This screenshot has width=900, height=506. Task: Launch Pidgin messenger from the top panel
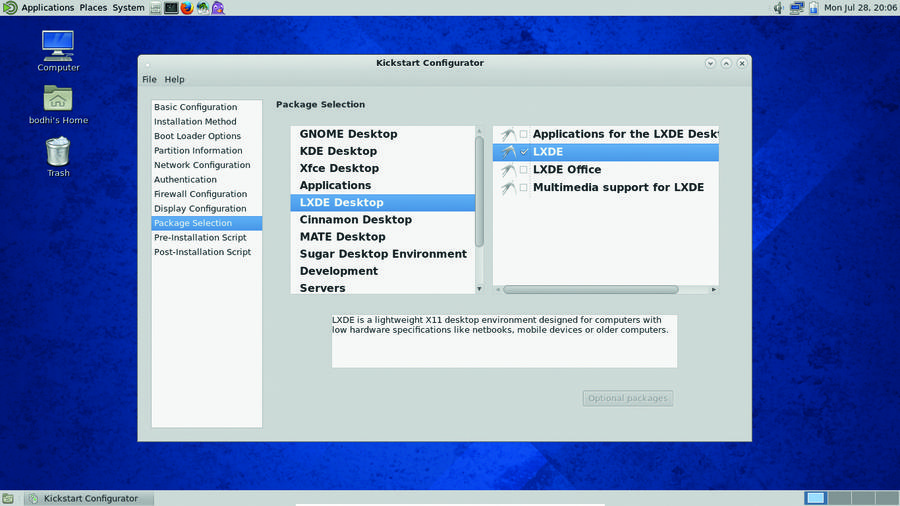coord(218,8)
